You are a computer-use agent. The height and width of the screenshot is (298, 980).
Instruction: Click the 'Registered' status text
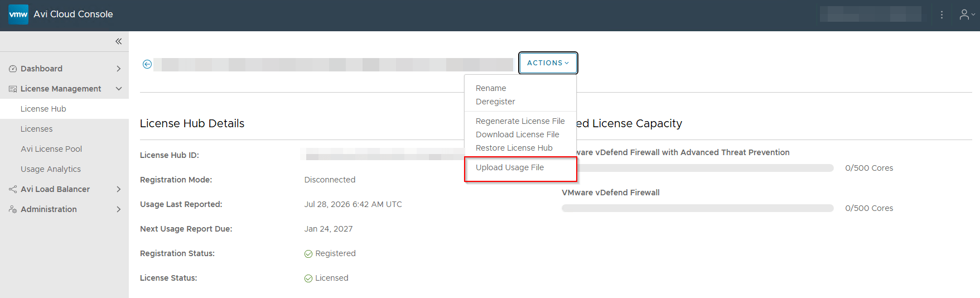point(335,253)
